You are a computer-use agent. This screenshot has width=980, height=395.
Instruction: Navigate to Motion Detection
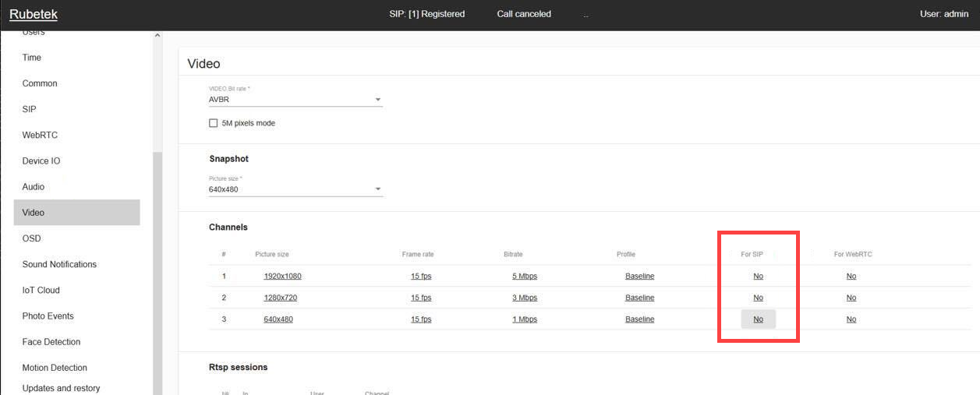pyautogui.click(x=55, y=368)
